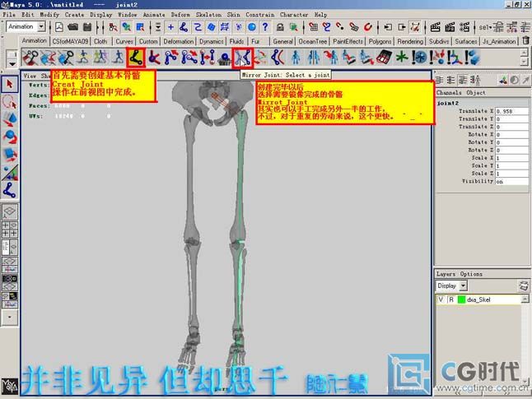The width and height of the screenshot is (532, 399).
Task: Click the shelf scroll up arrow
Action: tap(525, 53)
